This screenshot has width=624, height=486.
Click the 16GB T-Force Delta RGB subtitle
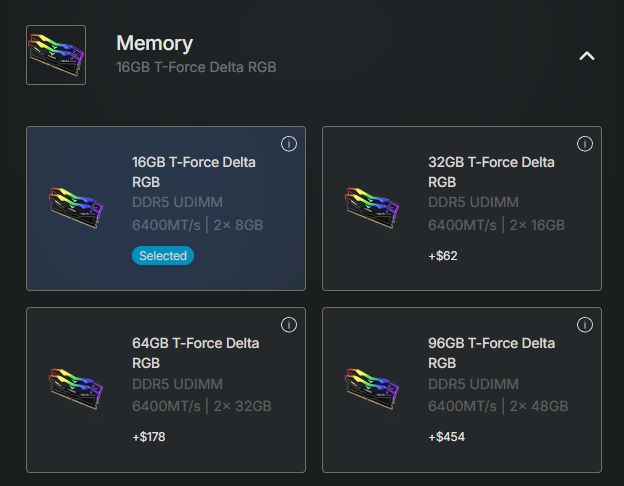[196, 67]
